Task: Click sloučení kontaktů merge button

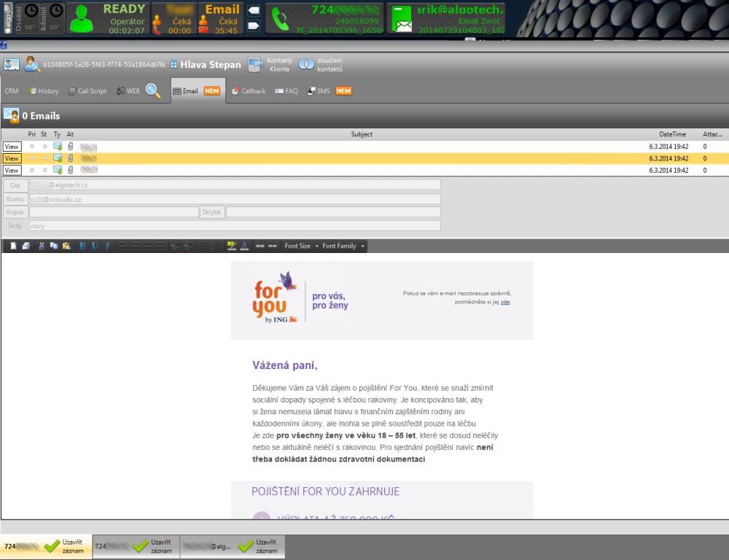Action: pos(321,65)
